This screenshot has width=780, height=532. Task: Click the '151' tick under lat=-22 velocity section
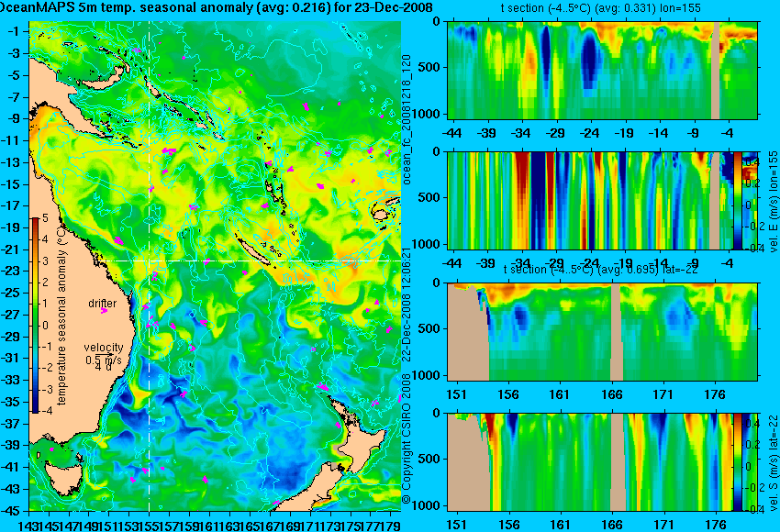456,525
